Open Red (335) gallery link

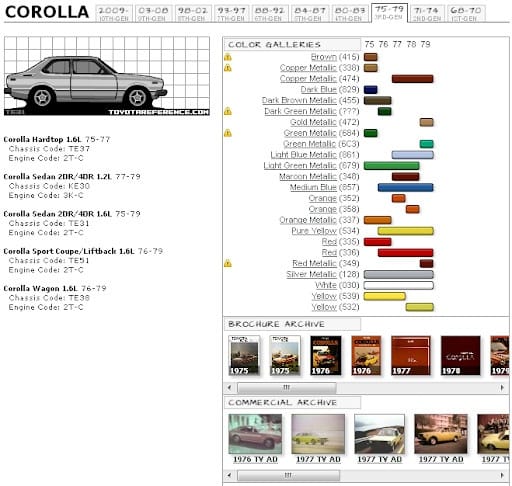click(x=329, y=242)
